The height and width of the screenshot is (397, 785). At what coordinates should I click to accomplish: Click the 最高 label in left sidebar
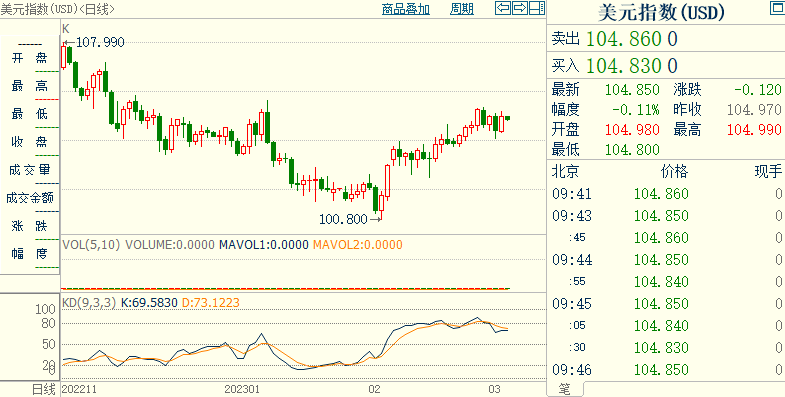tap(30, 86)
